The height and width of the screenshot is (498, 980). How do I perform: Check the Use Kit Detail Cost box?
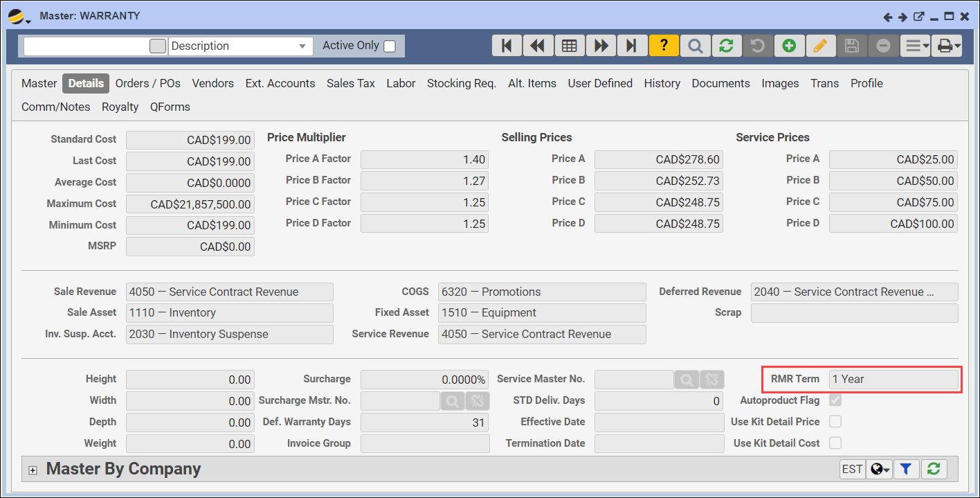(x=835, y=443)
